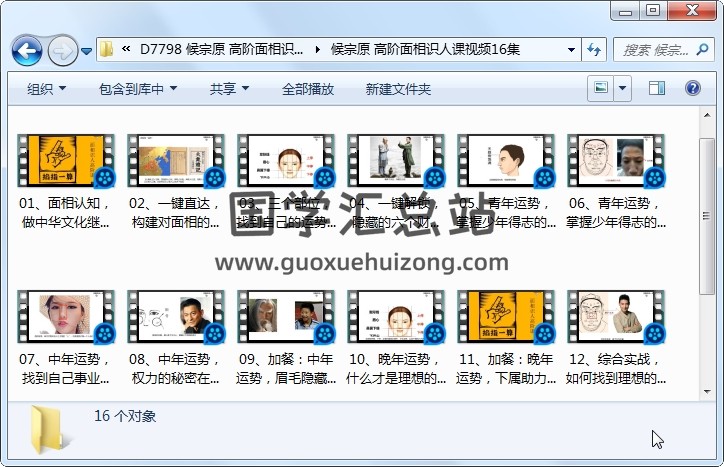This screenshot has height=467, width=724.
Task: Click the 新建文件夹 button
Action: point(398,89)
